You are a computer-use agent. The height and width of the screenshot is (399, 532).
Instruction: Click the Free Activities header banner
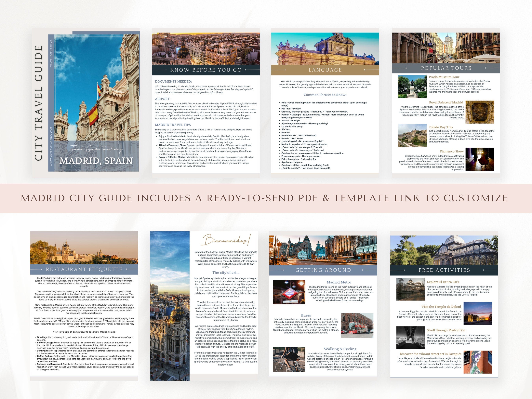[444, 270]
